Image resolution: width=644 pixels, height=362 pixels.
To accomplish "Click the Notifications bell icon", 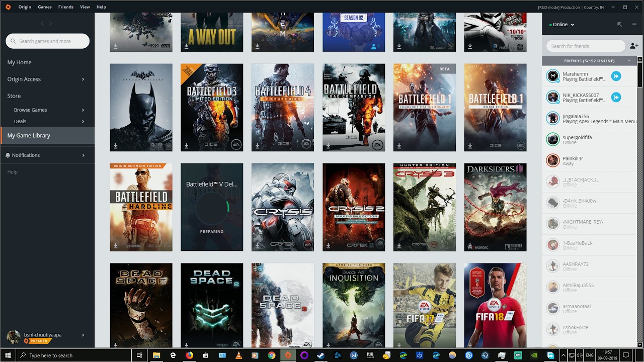I will pos(8,155).
